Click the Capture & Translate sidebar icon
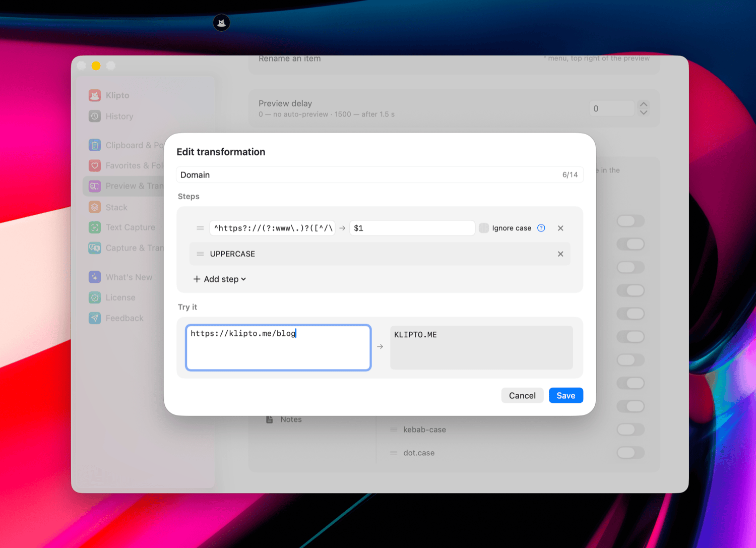This screenshot has height=548, width=756. pos(95,248)
